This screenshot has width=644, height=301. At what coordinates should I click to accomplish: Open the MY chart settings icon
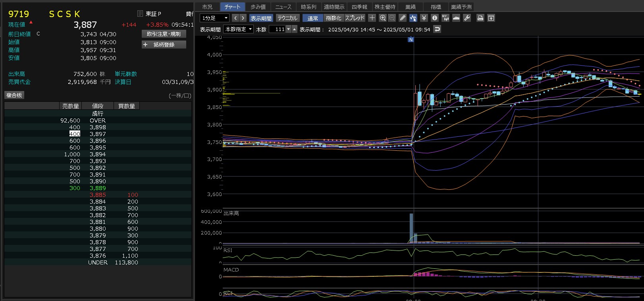tap(445, 18)
